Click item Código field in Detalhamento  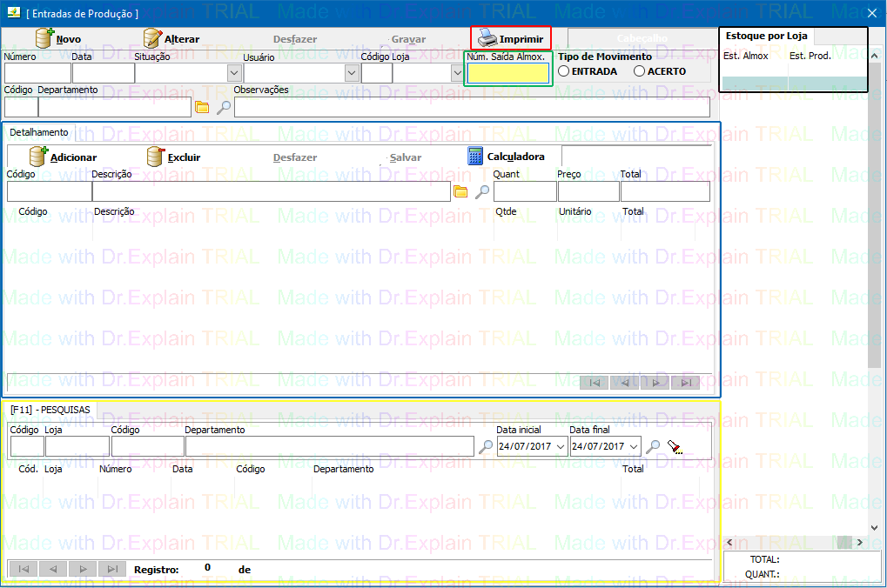pos(50,191)
